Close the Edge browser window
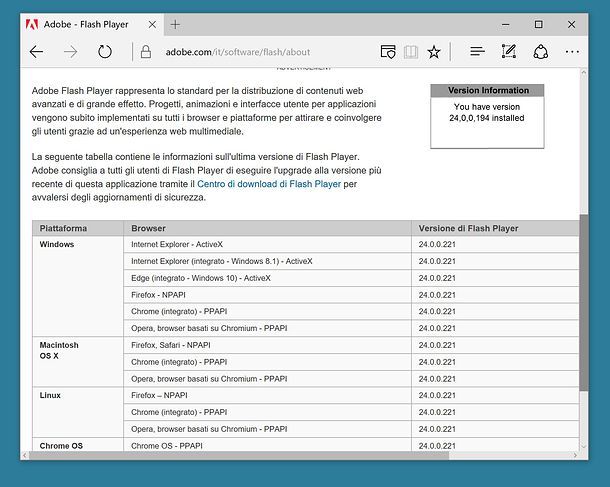 coord(571,25)
